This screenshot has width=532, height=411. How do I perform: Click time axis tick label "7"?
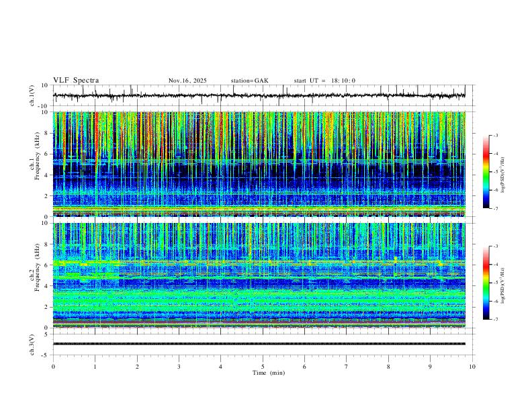coord(347,367)
